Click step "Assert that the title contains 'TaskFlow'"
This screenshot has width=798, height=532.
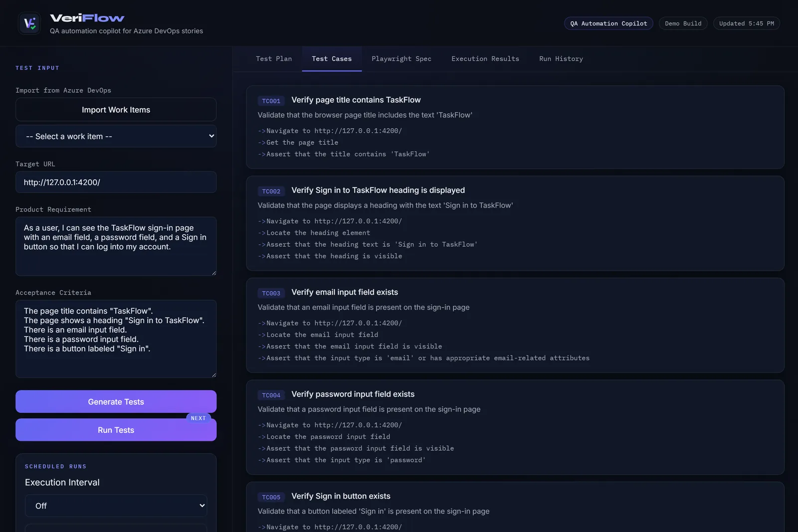click(348, 154)
